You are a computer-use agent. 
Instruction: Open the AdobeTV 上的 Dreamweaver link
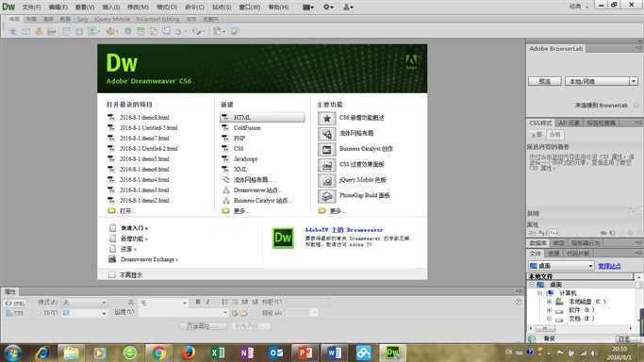click(344, 230)
